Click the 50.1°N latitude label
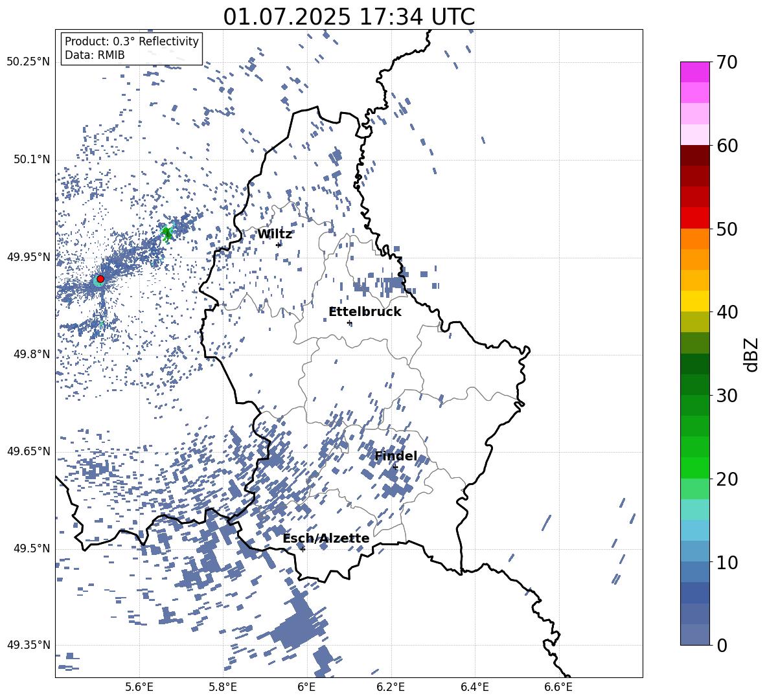767x700 pixels. [x=32, y=160]
